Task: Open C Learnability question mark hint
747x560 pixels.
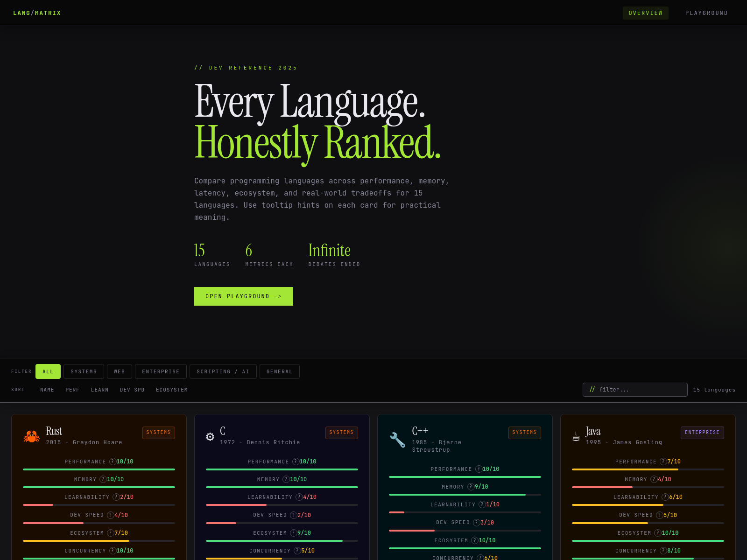Action: pyautogui.click(x=299, y=497)
